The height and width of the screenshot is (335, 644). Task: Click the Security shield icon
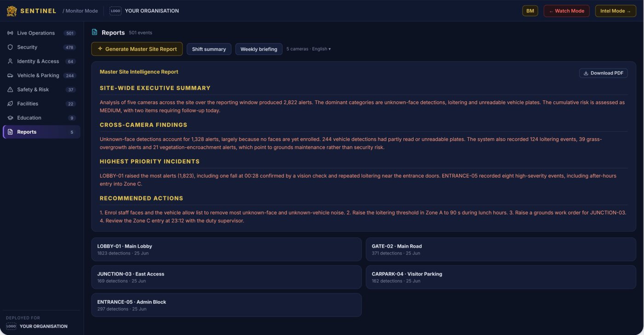10,47
